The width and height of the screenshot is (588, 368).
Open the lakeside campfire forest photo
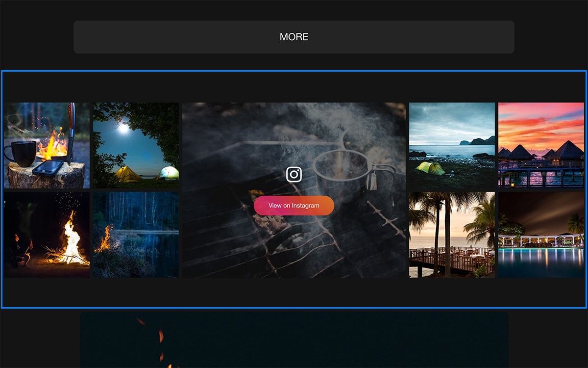click(x=136, y=235)
